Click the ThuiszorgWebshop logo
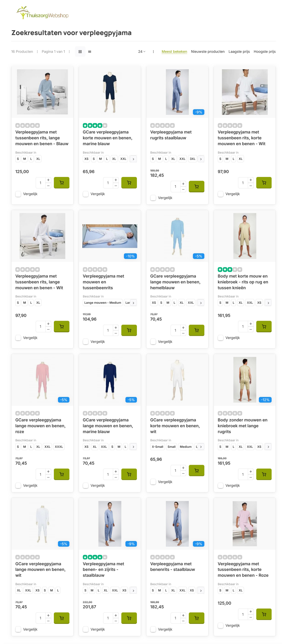The height and width of the screenshot is (644, 282). click(43, 13)
